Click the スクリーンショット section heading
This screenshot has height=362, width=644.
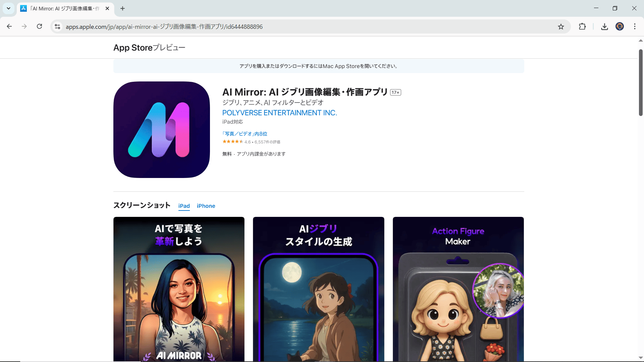[x=142, y=205]
